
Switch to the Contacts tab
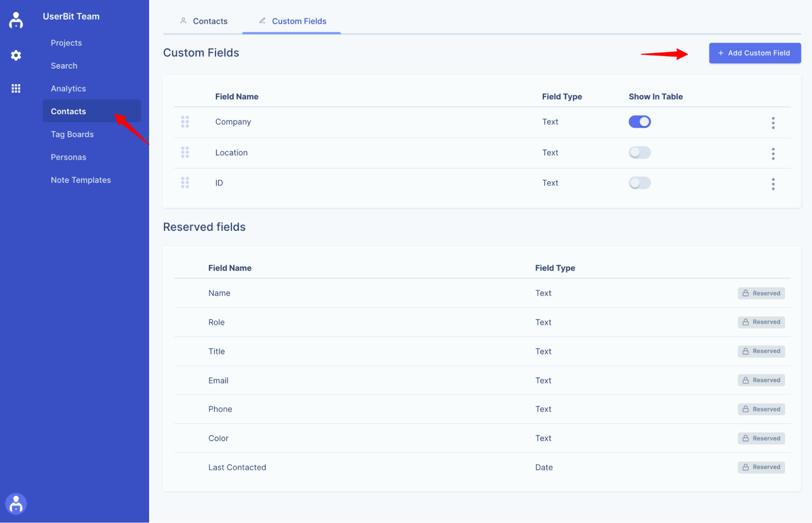[x=204, y=21]
